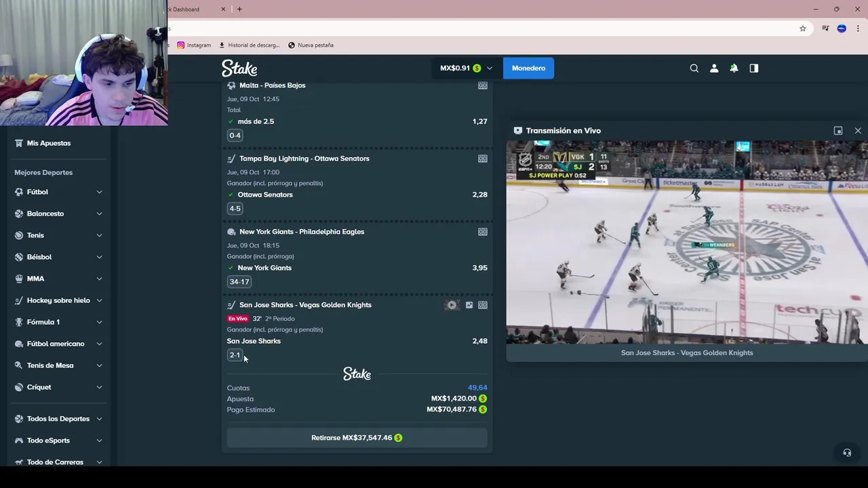868x488 pixels.
Task: Open the Instagram bookmark
Action: [194, 45]
